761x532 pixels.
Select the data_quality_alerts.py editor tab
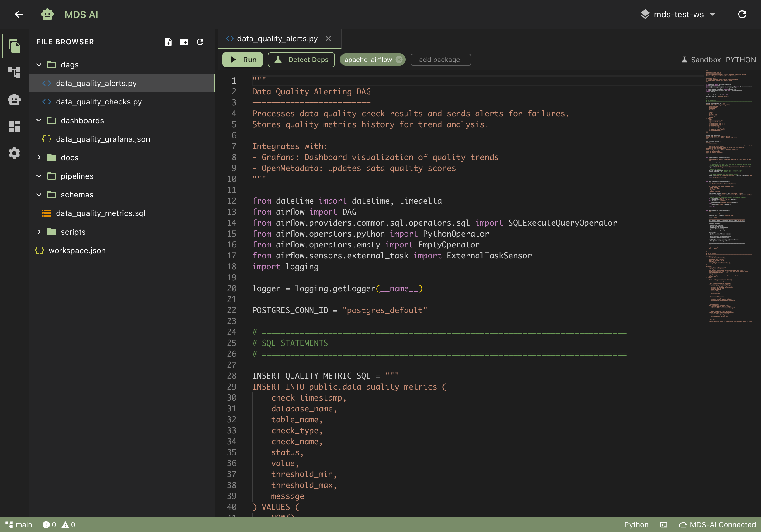[x=277, y=39]
